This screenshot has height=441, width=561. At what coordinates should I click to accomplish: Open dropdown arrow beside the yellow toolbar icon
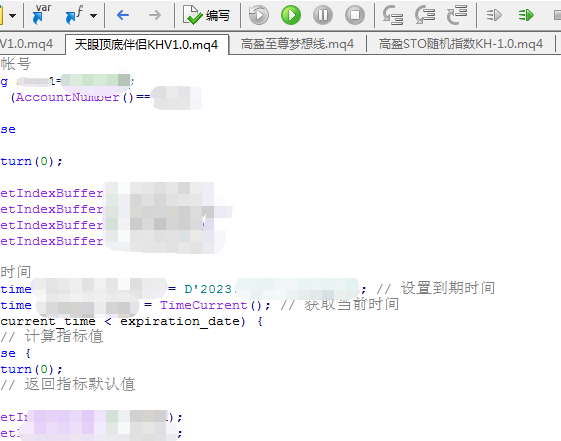tap(13, 16)
